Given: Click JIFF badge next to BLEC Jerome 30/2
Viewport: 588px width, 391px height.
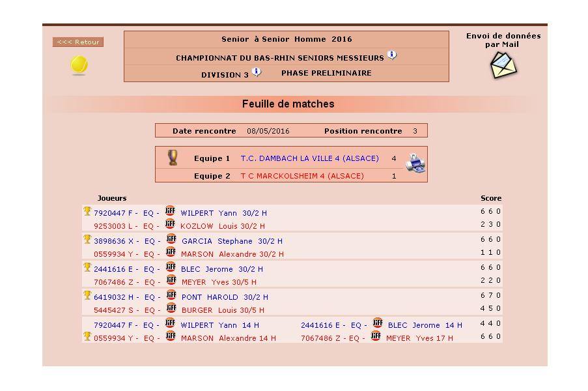Looking at the screenshot, I should point(171,267).
